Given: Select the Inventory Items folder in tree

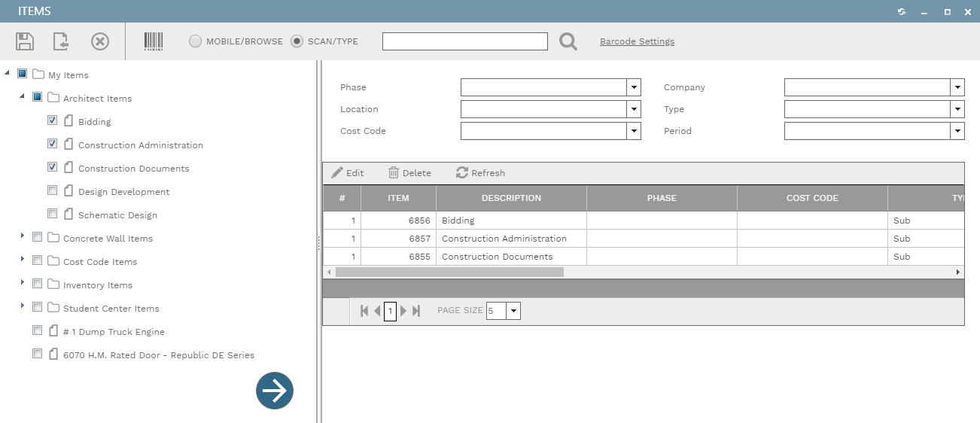Looking at the screenshot, I should 98,285.
